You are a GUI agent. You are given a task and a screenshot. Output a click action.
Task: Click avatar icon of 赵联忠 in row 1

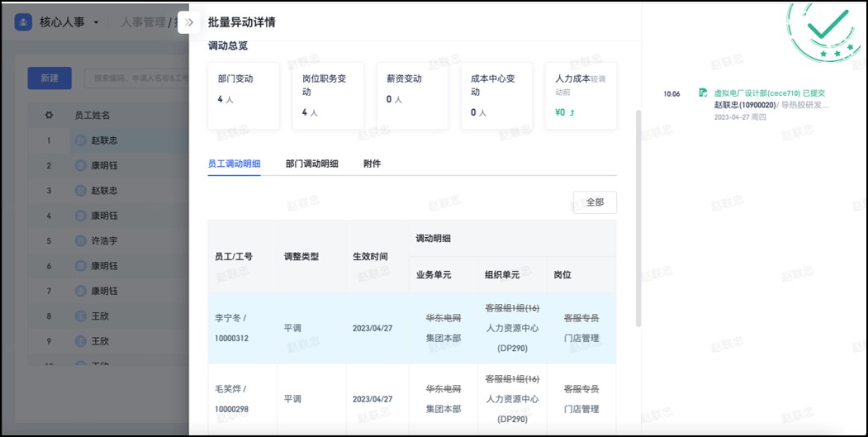tap(81, 140)
